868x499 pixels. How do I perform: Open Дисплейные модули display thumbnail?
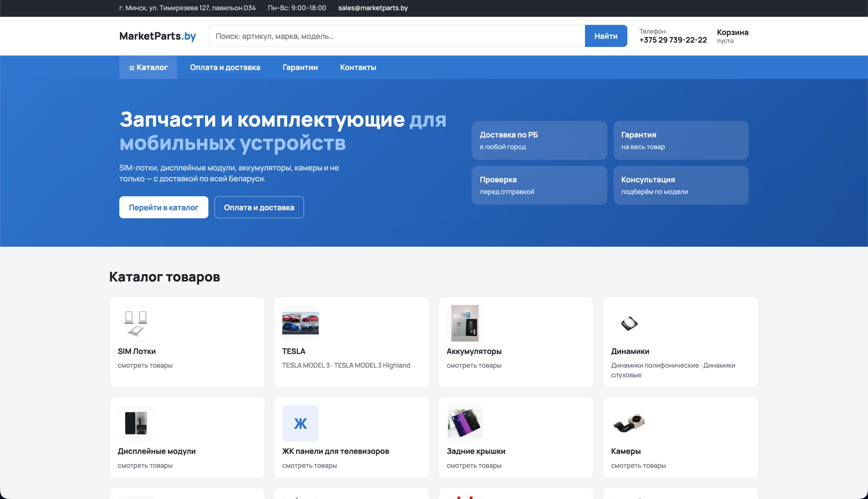[x=136, y=423]
